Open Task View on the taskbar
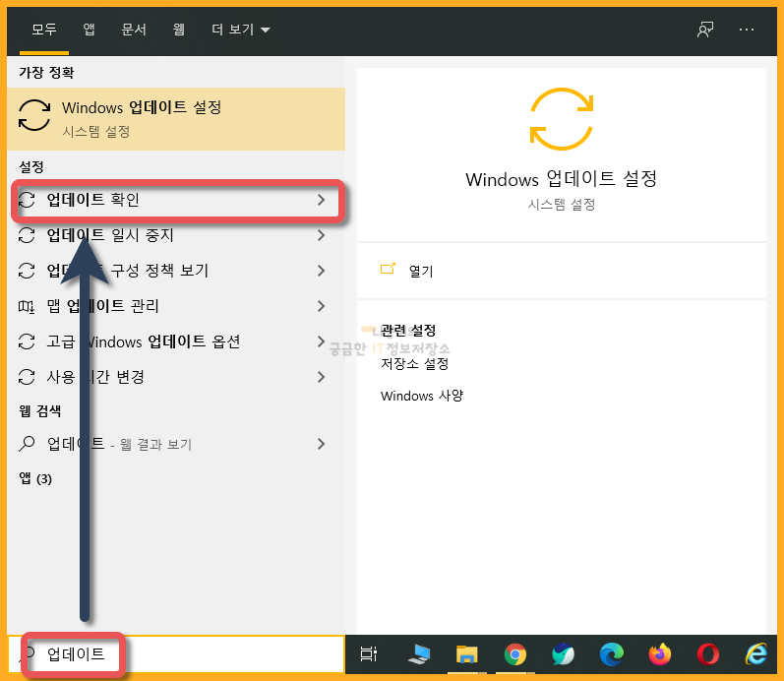This screenshot has height=681, width=784. 369,654
